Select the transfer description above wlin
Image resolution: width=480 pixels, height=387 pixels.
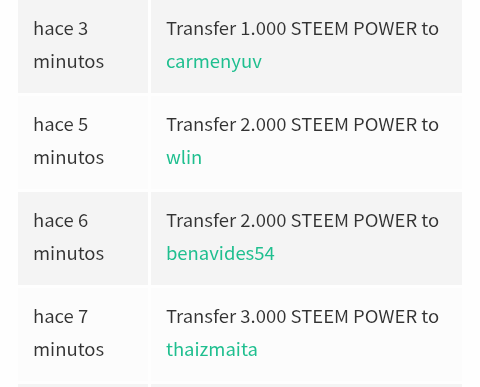click(302, 125)
